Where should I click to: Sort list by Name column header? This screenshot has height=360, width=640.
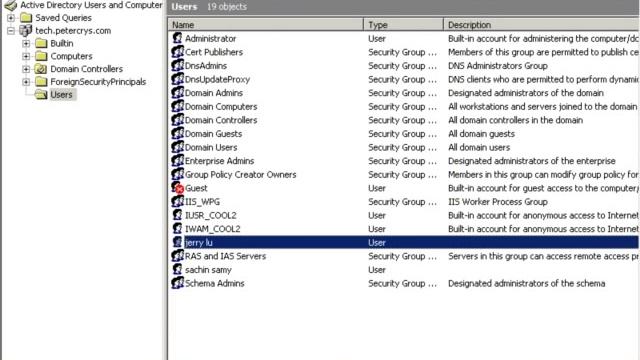(x=265, y=25)
